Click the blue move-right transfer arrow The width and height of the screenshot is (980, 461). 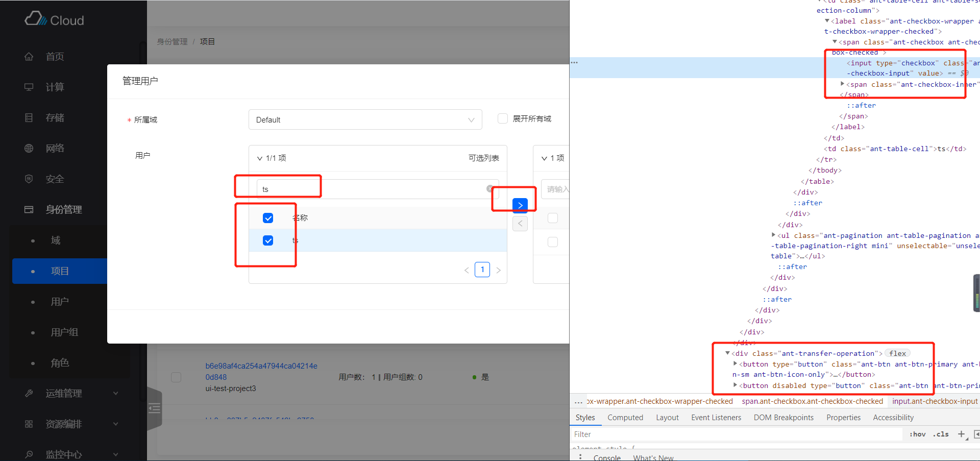520,205
